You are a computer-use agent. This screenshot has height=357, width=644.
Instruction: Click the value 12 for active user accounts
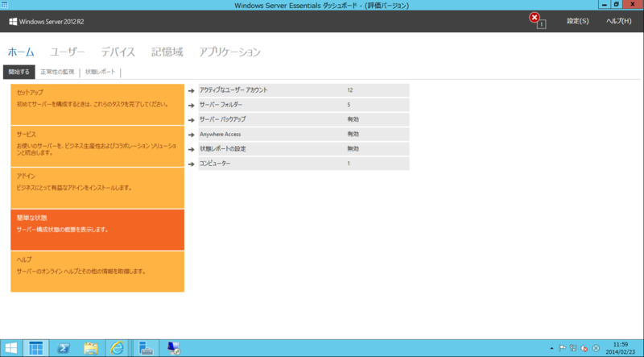(x=350, y=90)
